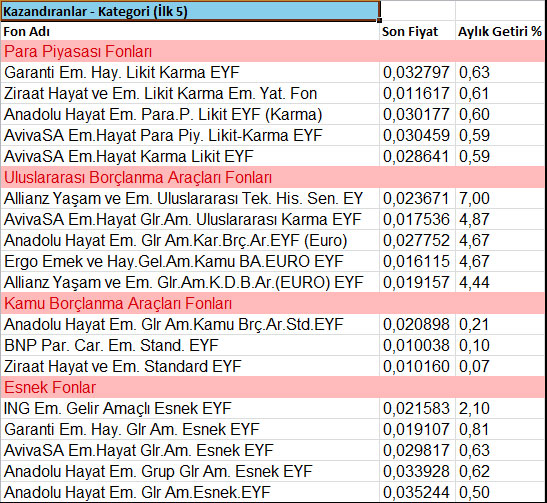Click the 'Aylık Getiri %' column header
Screen dimensions: 547x503
(500, 31)
